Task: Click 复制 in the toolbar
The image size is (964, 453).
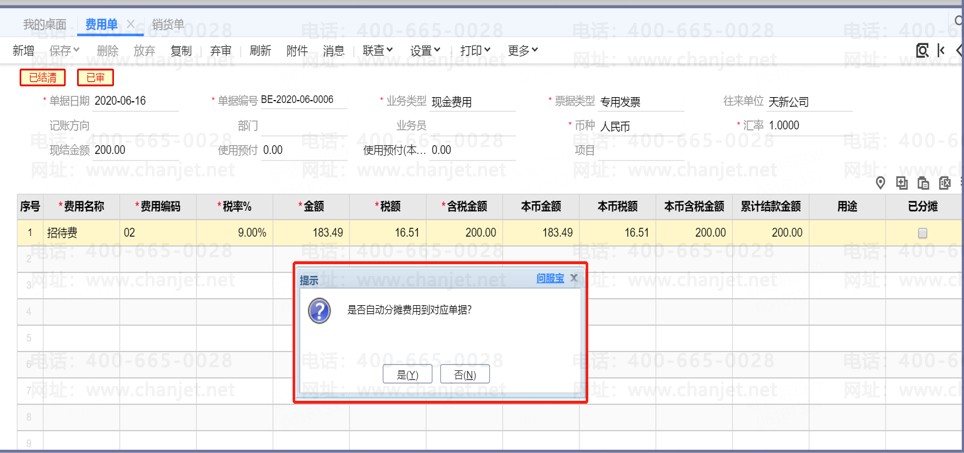Action: [181, 50]
